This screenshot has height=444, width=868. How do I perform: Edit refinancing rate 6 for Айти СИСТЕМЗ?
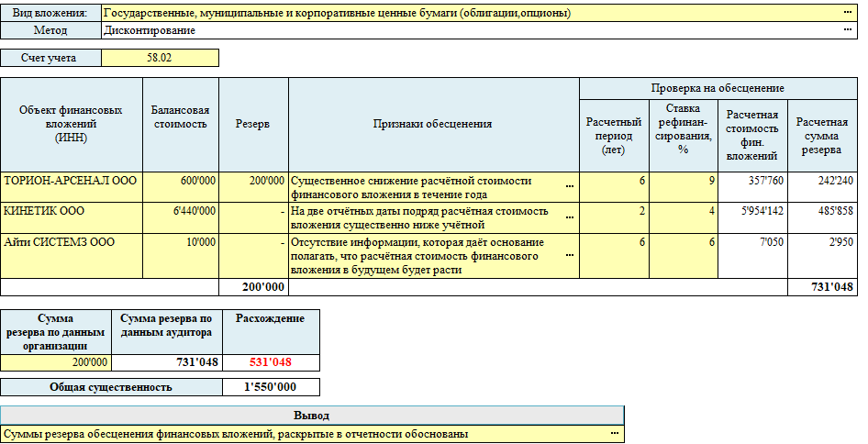pyautogui.click(x=682, y=241)
